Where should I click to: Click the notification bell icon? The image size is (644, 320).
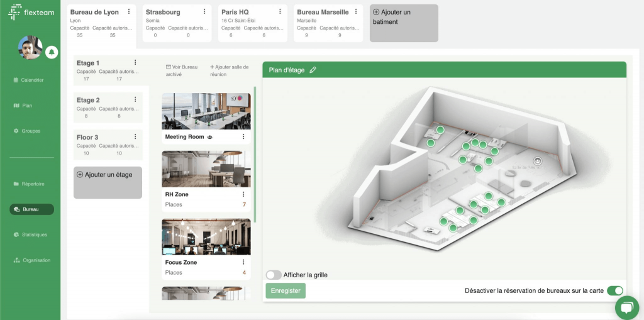click(52, 52)
